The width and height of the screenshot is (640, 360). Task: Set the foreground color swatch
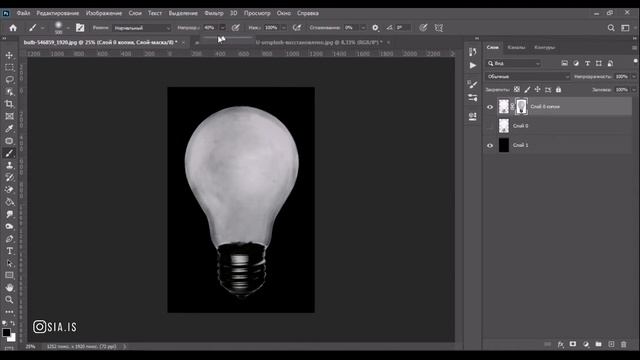(x=6, y=332)
